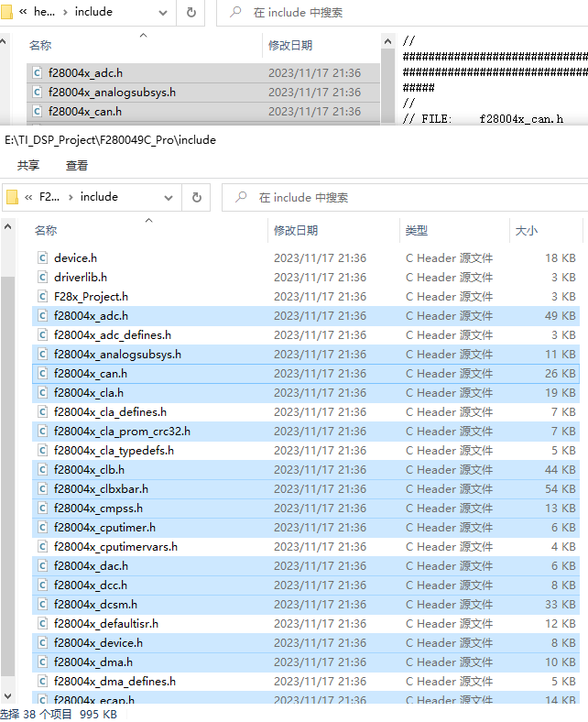The image size is (588, 722).
Task: Click the he... breadcrumb in the upper window
Action: [44, 12]
